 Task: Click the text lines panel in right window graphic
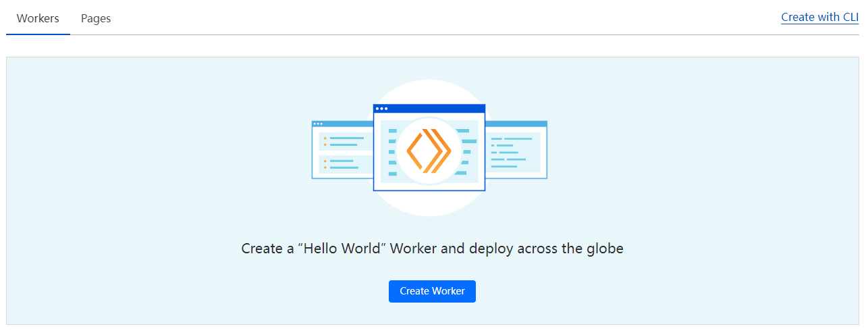click(513, 152)
